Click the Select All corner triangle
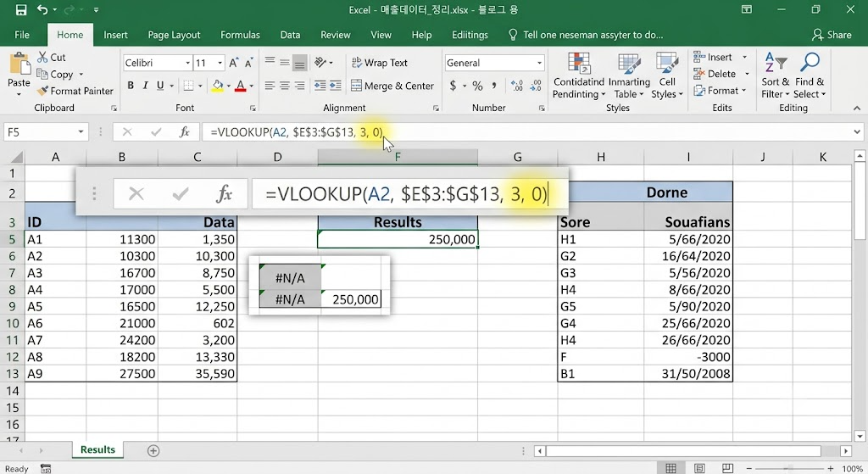868x474 pixels. tap(16, 157)
